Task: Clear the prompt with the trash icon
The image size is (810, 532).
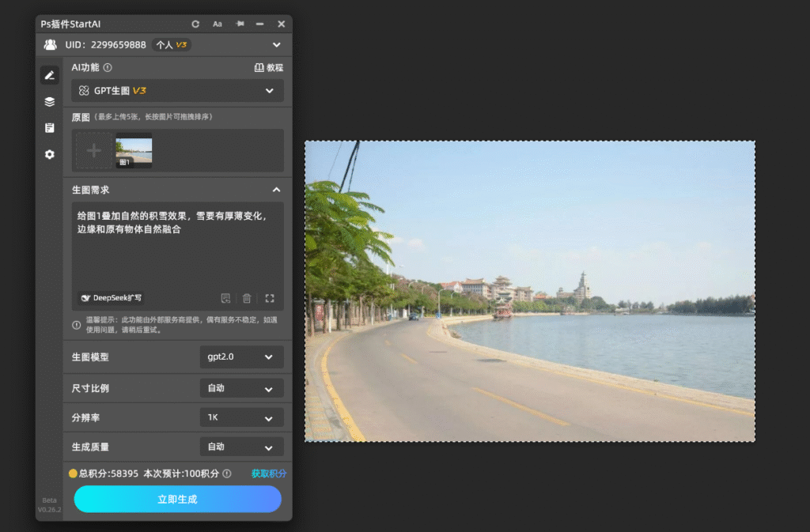Action: pyautogui.click(x=247, y=298)
